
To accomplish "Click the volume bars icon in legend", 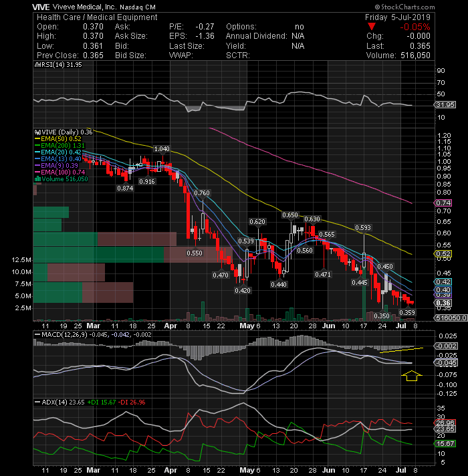I will click(37, 179).
